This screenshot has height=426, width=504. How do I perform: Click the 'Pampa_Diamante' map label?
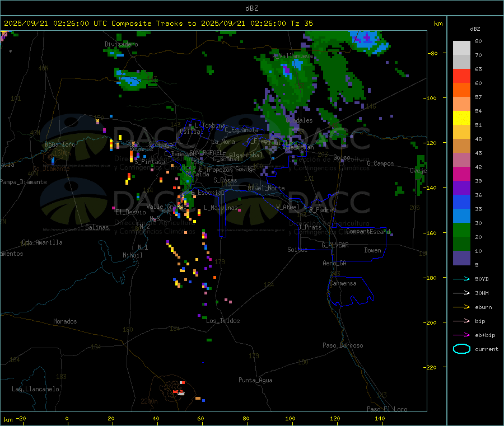click(x=23, y=182)
